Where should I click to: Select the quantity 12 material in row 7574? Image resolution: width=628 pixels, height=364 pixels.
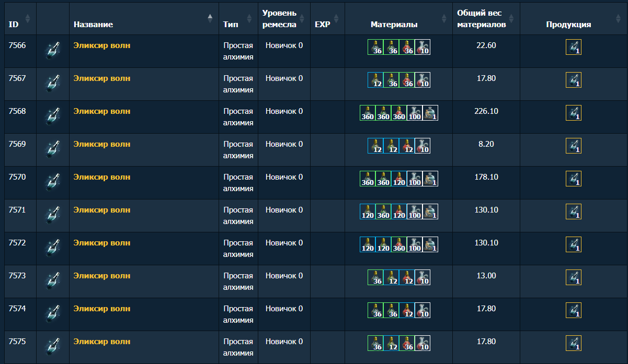click(x=407, y=310)
